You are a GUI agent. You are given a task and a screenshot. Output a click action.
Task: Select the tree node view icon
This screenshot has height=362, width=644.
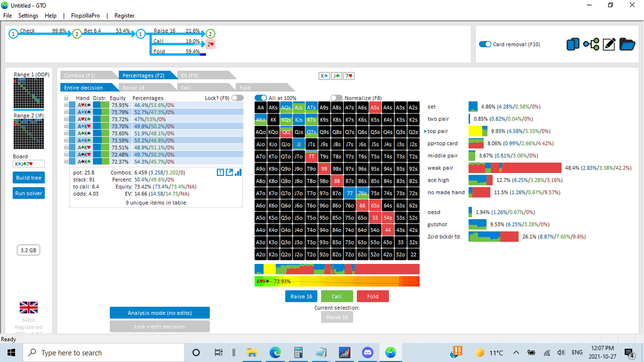click(x=591, y=44)
